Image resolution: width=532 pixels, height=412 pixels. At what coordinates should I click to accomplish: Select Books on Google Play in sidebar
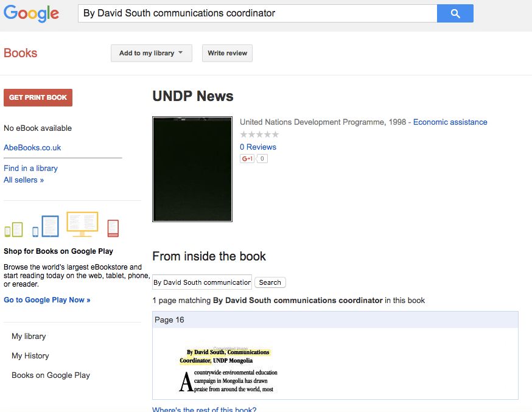point(51,375)
